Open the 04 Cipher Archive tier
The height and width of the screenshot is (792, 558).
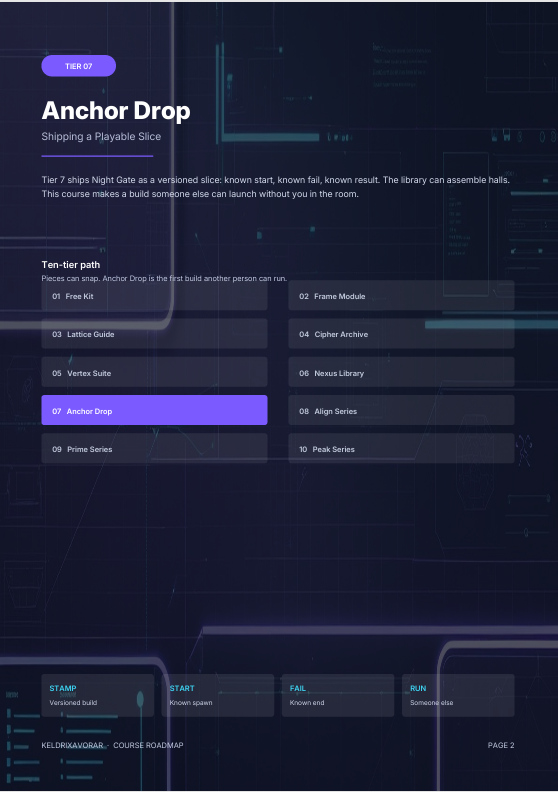pos(401,334)
